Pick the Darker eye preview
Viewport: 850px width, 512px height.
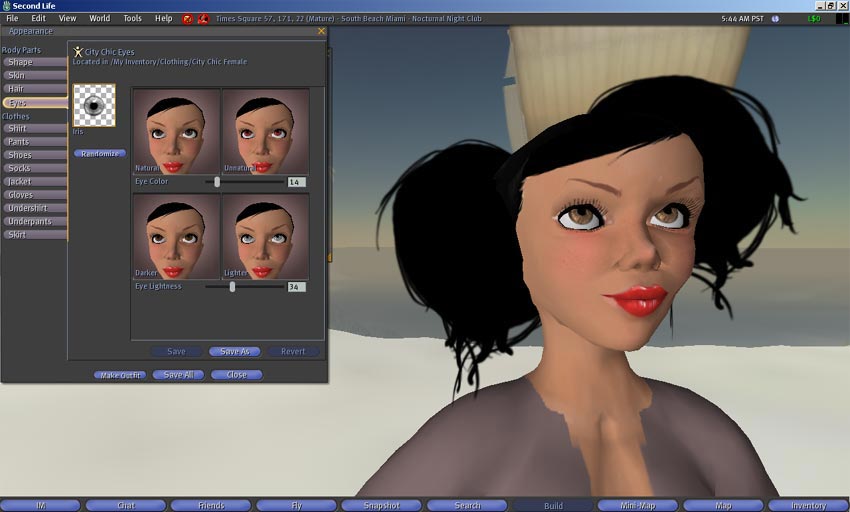(x=176, y=236)
